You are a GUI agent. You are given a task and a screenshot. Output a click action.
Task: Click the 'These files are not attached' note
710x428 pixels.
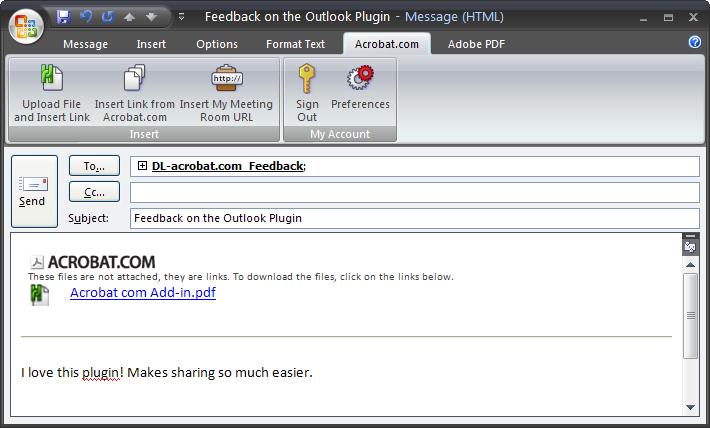240,277
